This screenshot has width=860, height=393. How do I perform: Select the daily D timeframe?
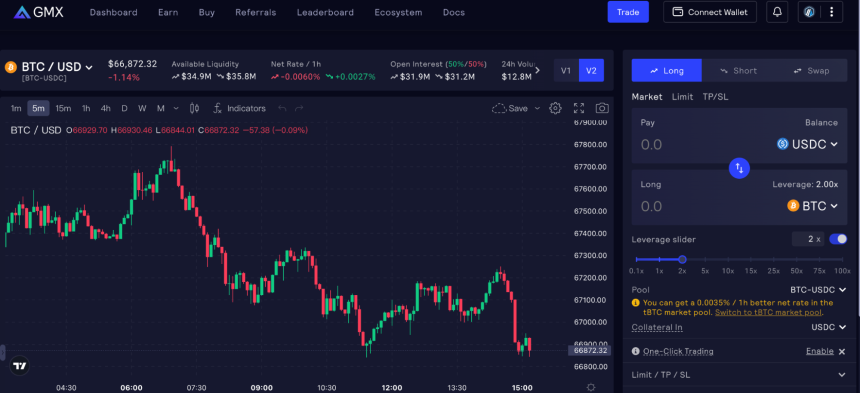click(x=125, y=109)
